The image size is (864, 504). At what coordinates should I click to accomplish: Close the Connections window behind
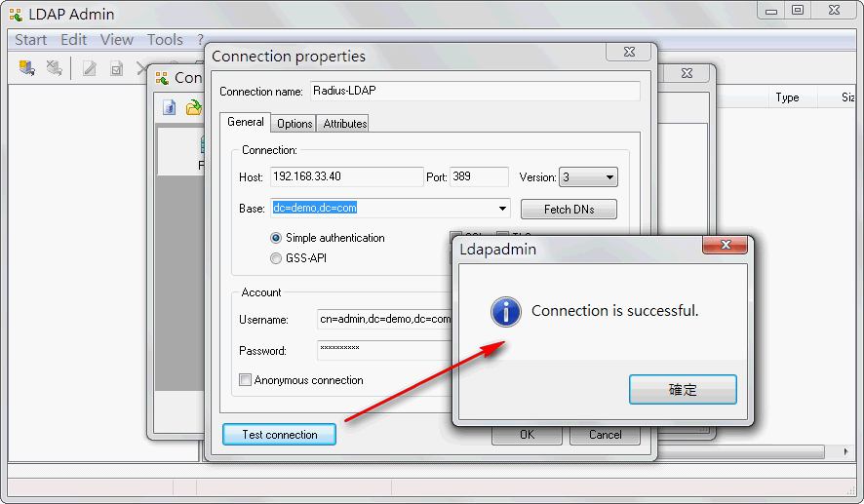tap(687, 73)
